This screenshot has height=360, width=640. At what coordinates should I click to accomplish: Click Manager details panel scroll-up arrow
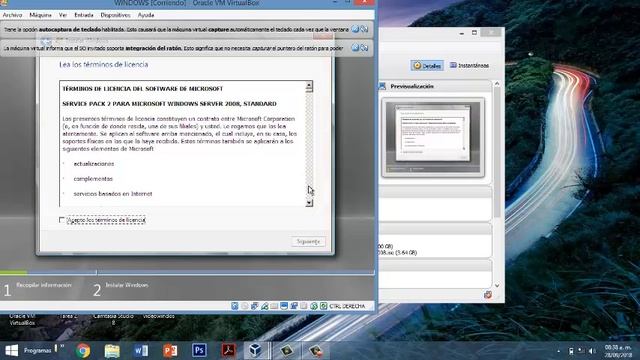[497, 84]
